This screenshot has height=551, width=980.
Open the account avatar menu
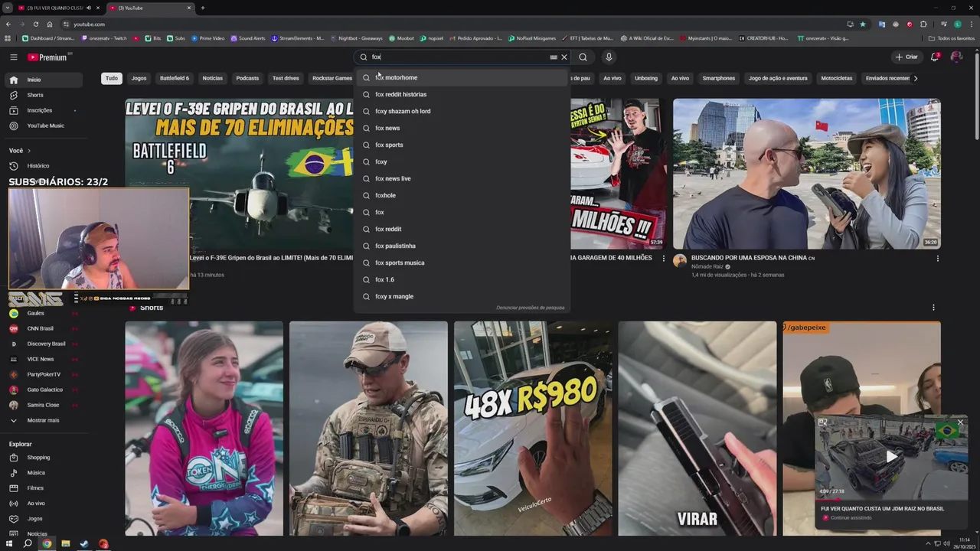click(956, 57)
